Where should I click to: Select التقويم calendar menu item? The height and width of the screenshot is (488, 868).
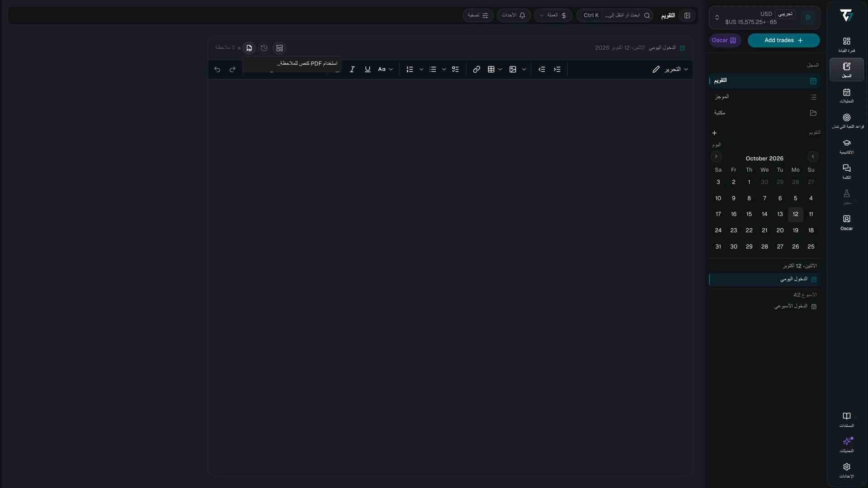(x=764, y=80)
